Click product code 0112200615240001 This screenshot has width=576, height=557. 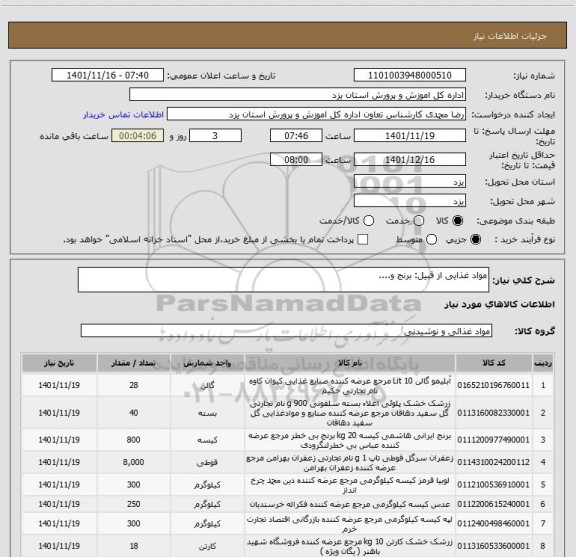point(493,504)
